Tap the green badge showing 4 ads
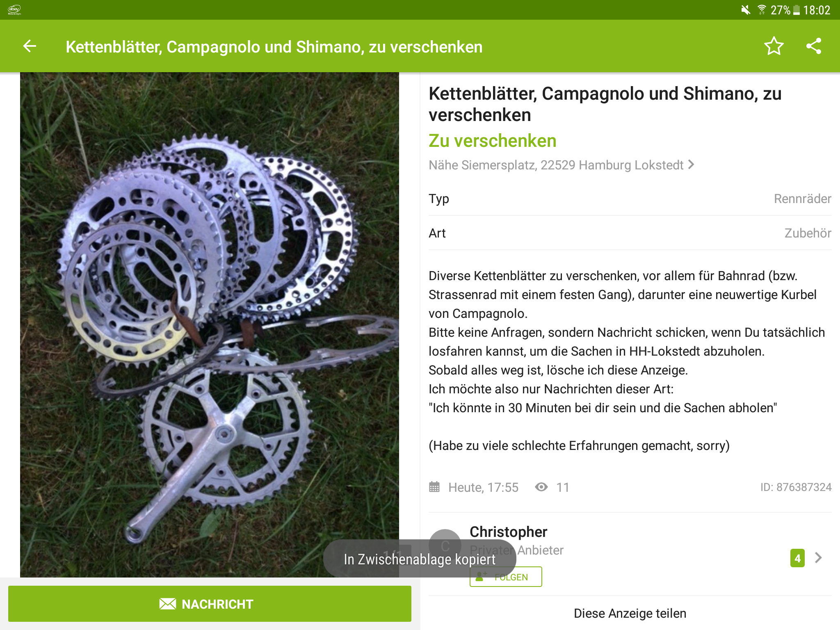840x630 pixels. pyautogui.click(x=797, y=558)
